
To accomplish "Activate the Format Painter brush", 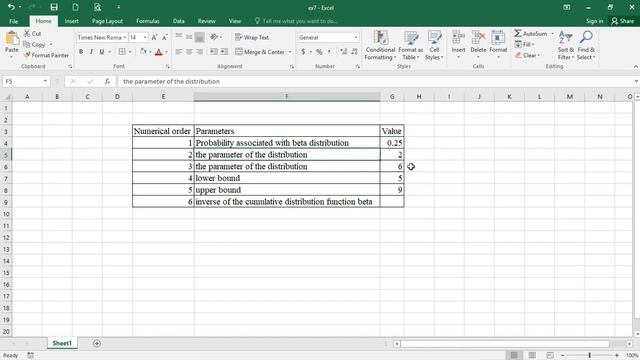I will [46, 55].
